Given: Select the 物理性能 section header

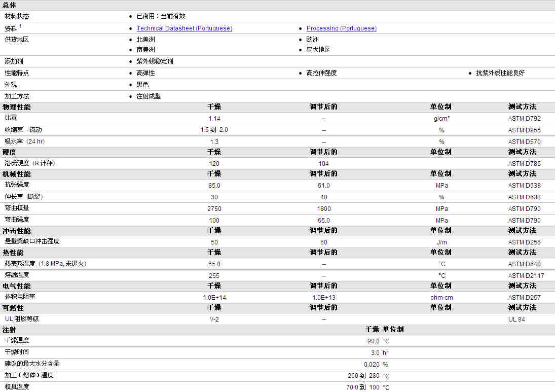Looking at the screenshot, I should [16, 107].
